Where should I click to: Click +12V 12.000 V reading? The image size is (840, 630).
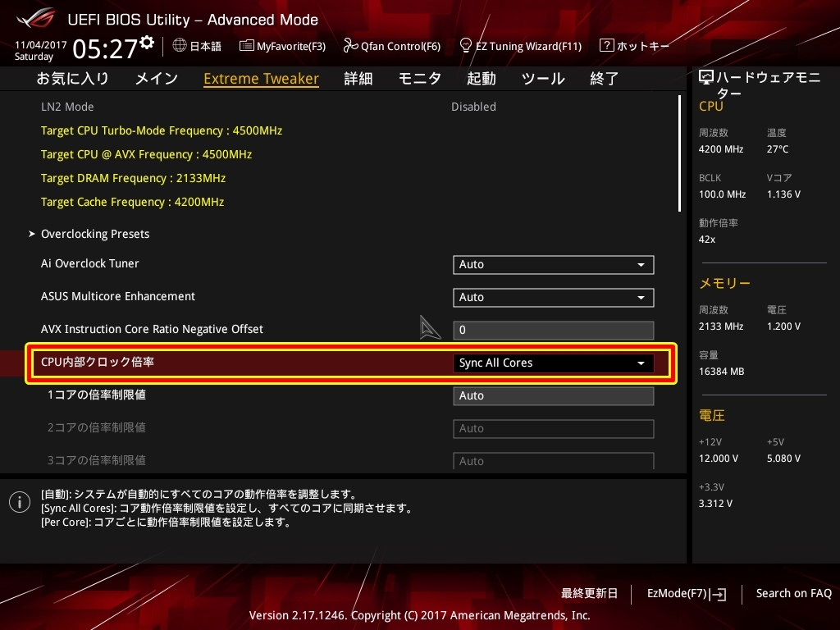719,459
